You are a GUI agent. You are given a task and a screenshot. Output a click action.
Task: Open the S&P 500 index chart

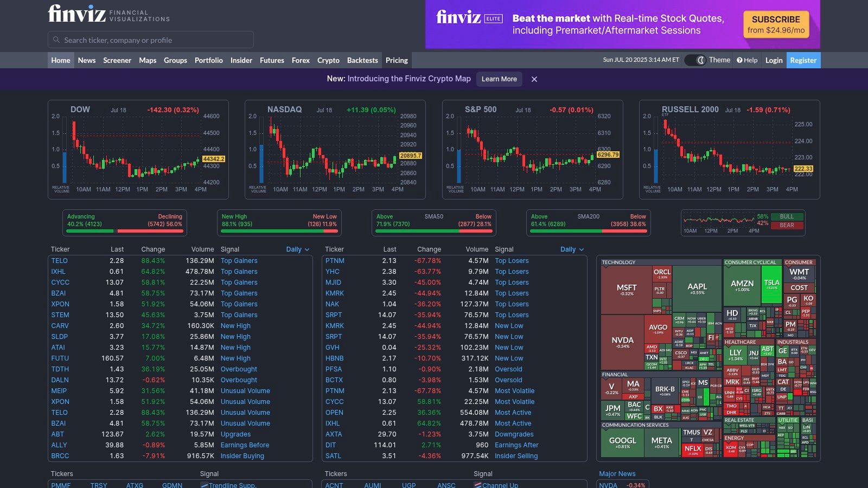(x=533, y=150)
